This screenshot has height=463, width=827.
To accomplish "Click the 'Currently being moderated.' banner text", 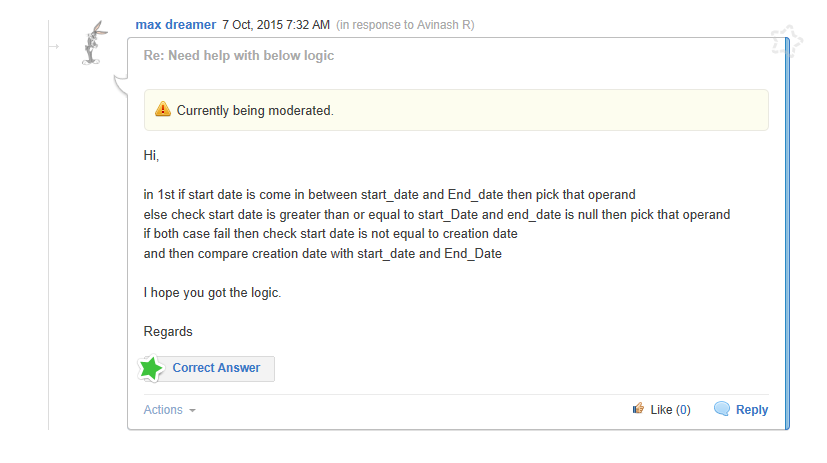I will (255, 111).
